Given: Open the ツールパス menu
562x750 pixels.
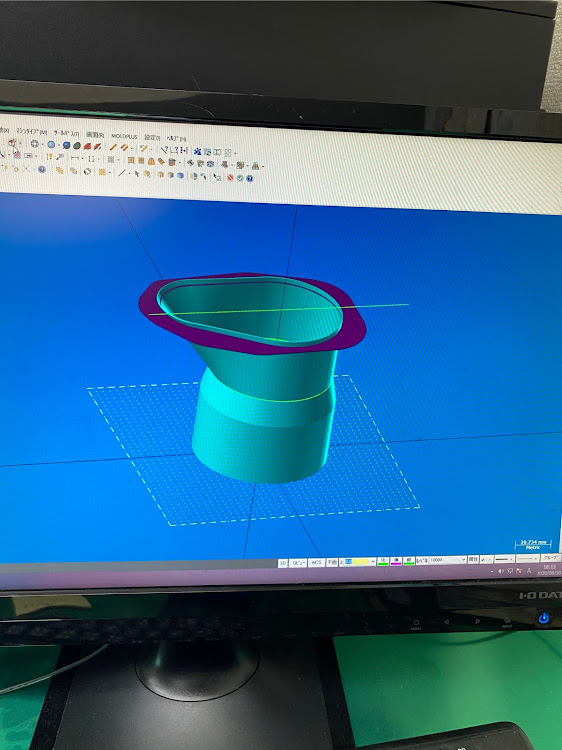Looking at the screenshot, I should [66, 132].
